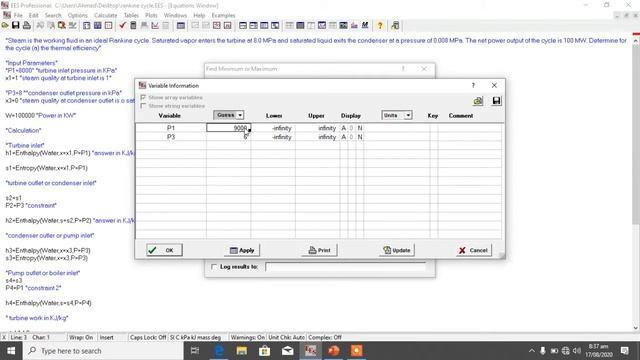Click the Windows menu
Screen dimensions: 640x360
coord(175,15)
